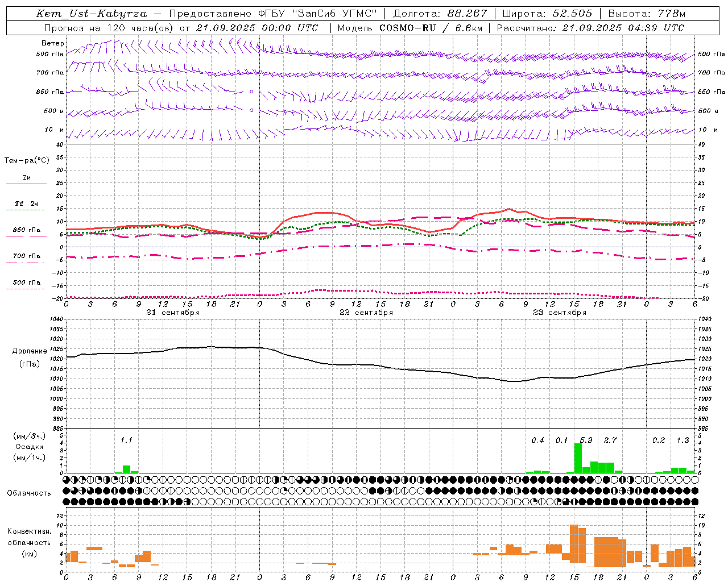Click the tallest green precipitation bar
The width and height of the screenshot is (728, 582).
[578, 458]
